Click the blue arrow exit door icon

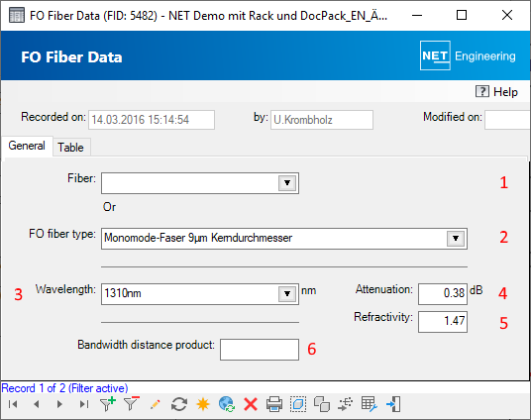[x=393, y=404]
